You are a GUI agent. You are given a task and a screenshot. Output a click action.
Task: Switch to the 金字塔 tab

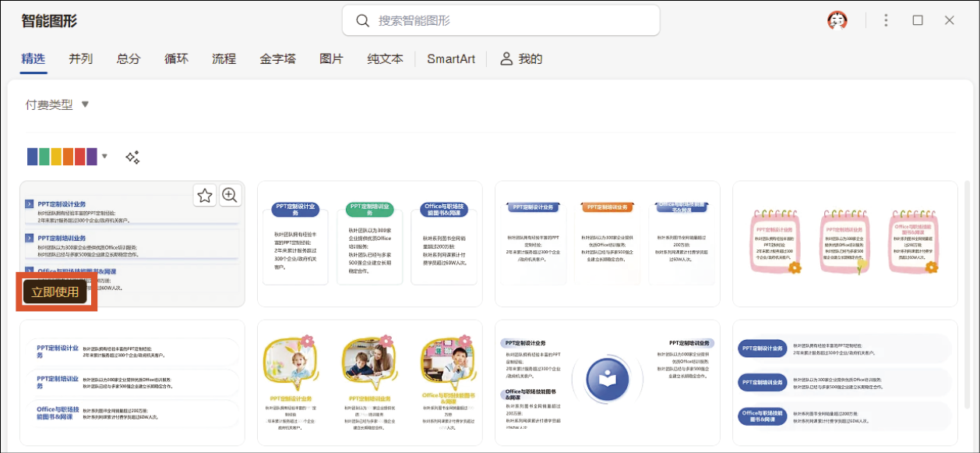277,58
